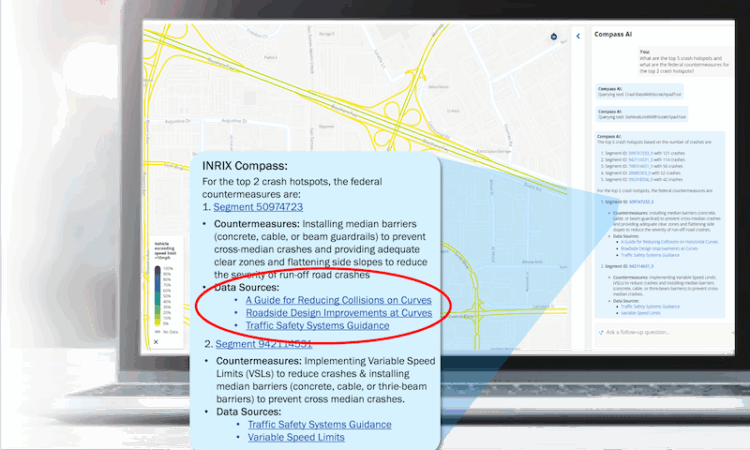Viewport: 750px width, 450px height.
Task: Open the chat panel segment link with 114 crashes
Action: click(x=640, y=160)
